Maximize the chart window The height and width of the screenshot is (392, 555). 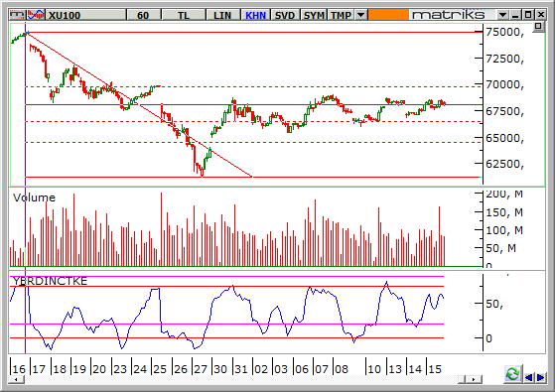(x=528, y=15)
